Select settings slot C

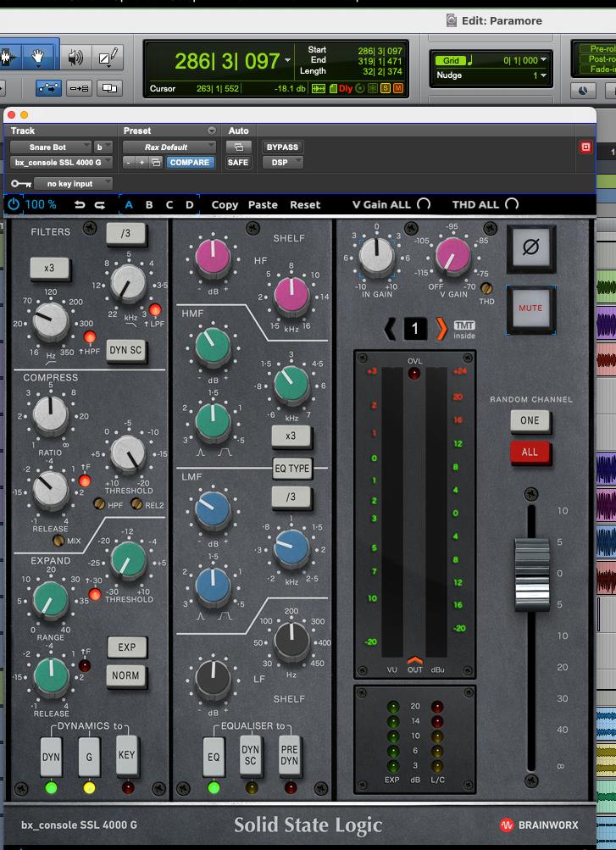pos(169,205)
